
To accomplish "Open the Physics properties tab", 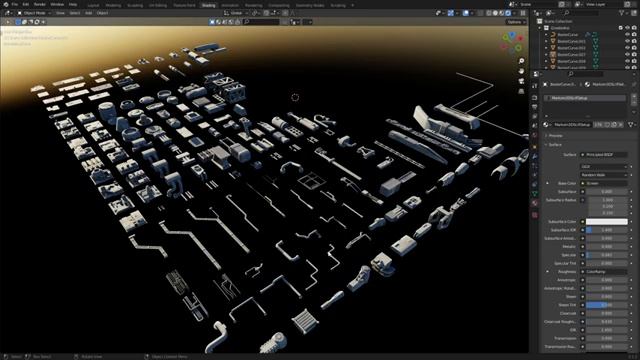I will click(535, 175).
